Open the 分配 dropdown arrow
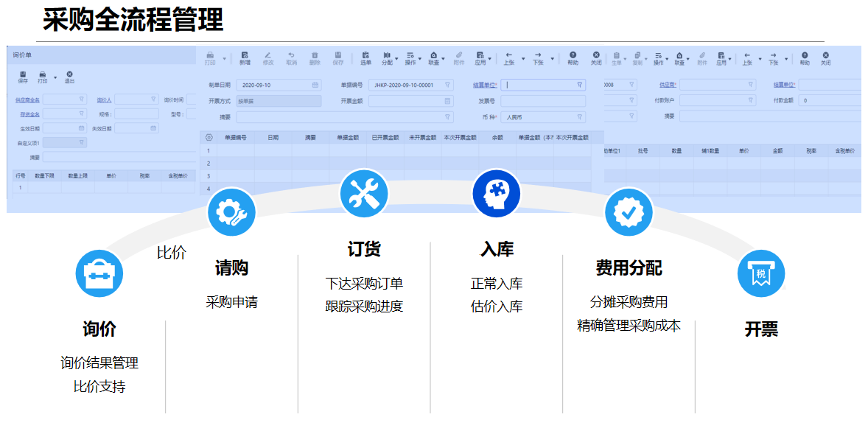This screenshot has height=434, width=868. coord(397,58)
